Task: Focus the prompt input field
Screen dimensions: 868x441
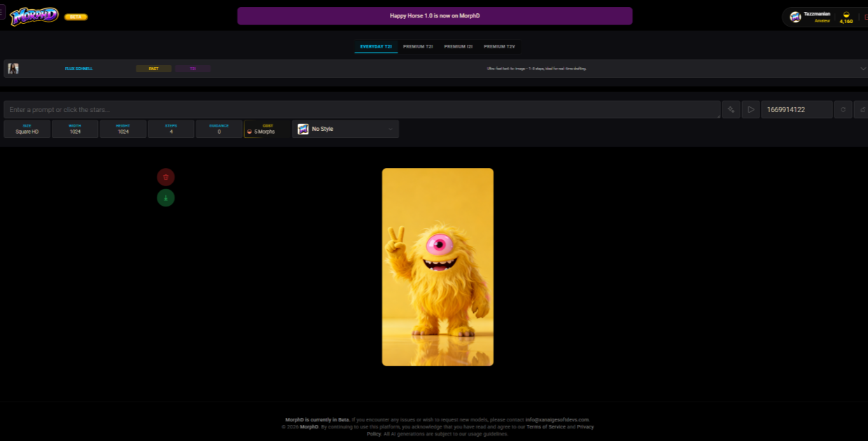Action: [x=362, y=109]
